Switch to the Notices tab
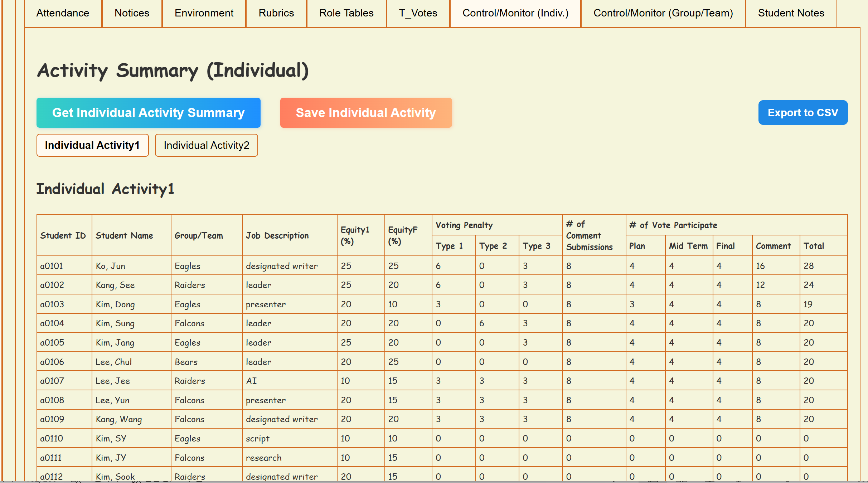This screenshot has width=868, height=483. point(132,13)
